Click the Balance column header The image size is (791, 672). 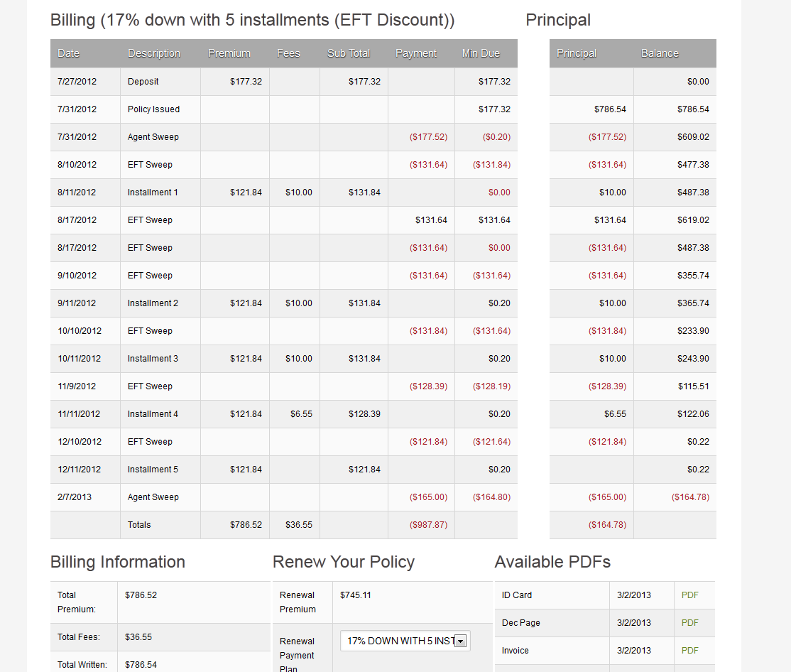coord(660,53)
